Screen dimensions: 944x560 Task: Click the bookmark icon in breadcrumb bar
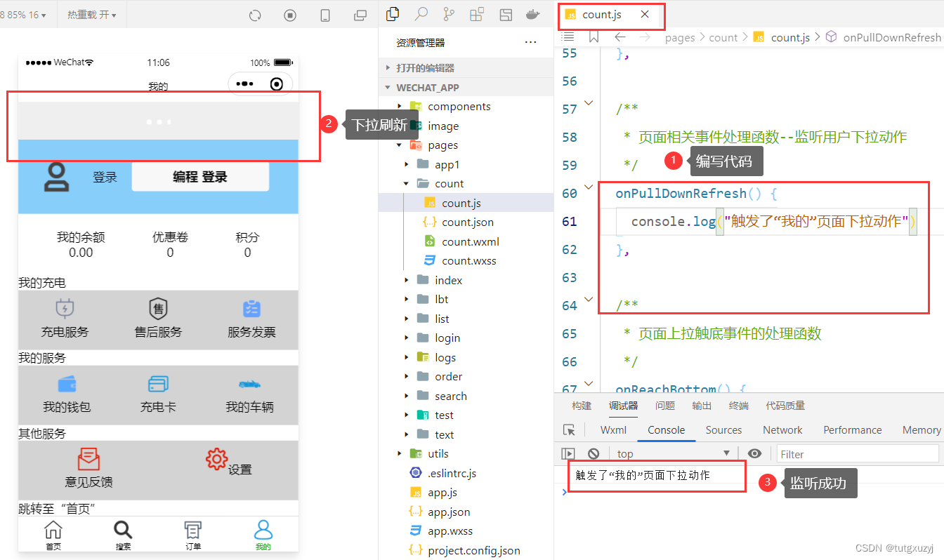click(x=594, y=37)
